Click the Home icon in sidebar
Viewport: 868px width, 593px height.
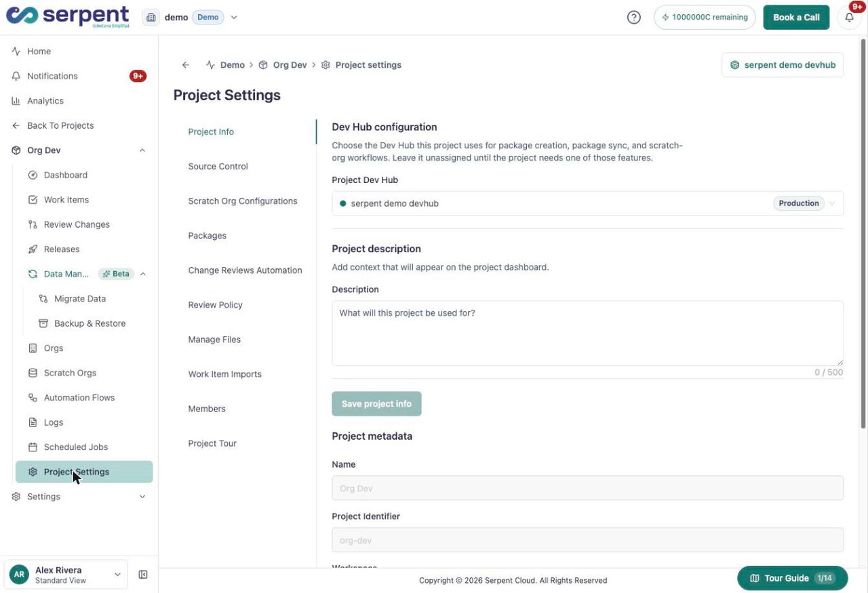point(16,52)
